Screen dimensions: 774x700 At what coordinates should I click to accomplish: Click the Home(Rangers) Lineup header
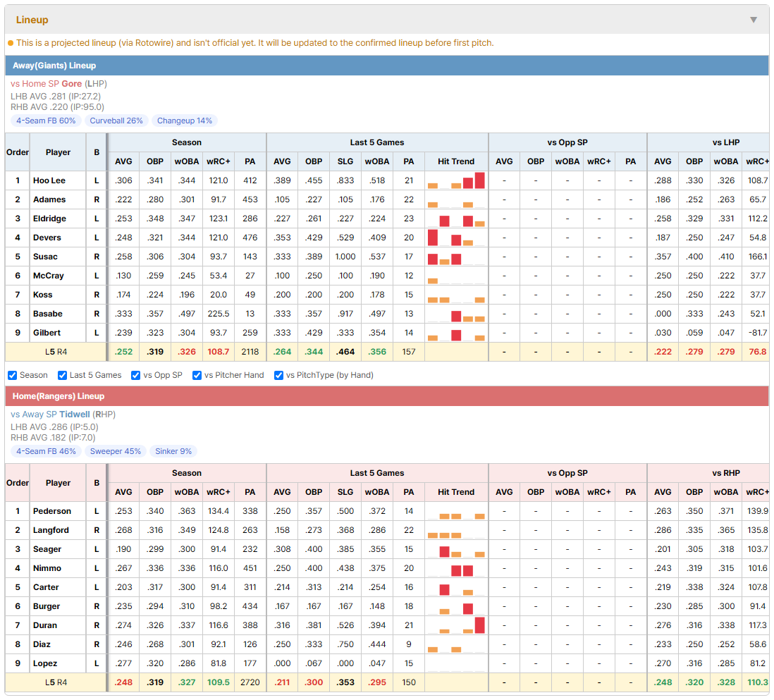pos(387,396)
